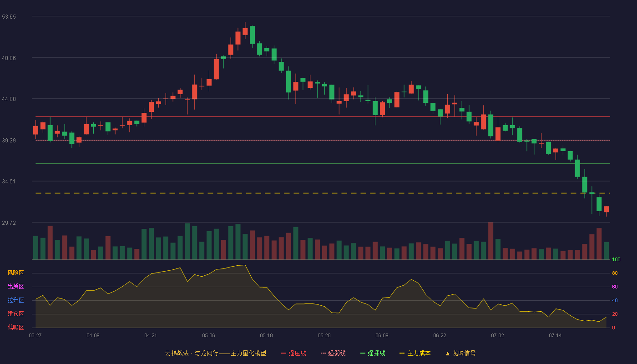
Task: Click the 39.29 price axis label
Action: click(9, 140)
